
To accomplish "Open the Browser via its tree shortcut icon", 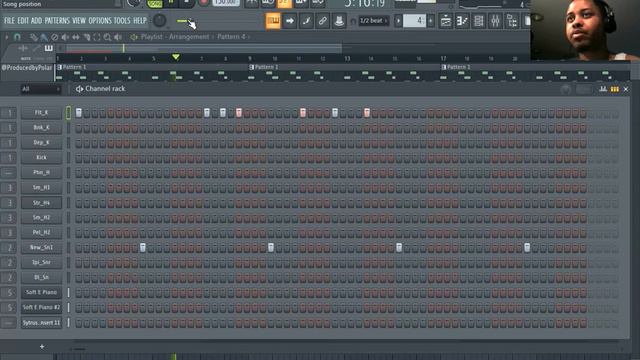I will tap(511, 21).
